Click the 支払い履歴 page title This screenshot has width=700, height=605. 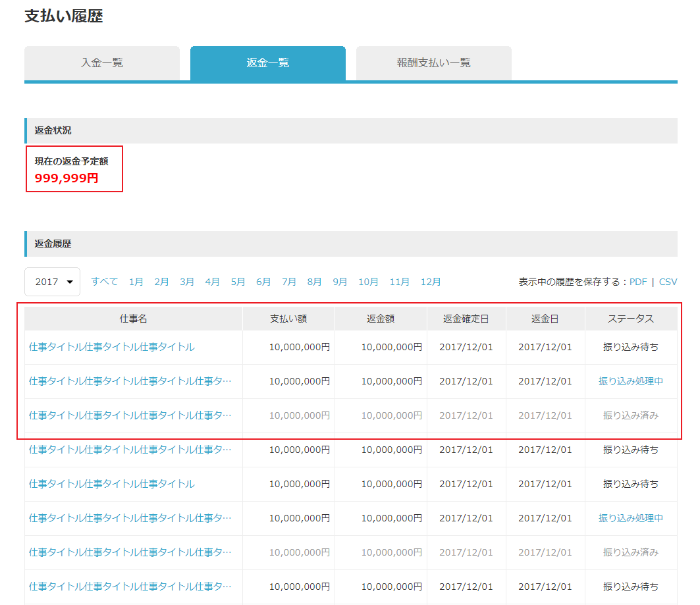coord(63,16)
